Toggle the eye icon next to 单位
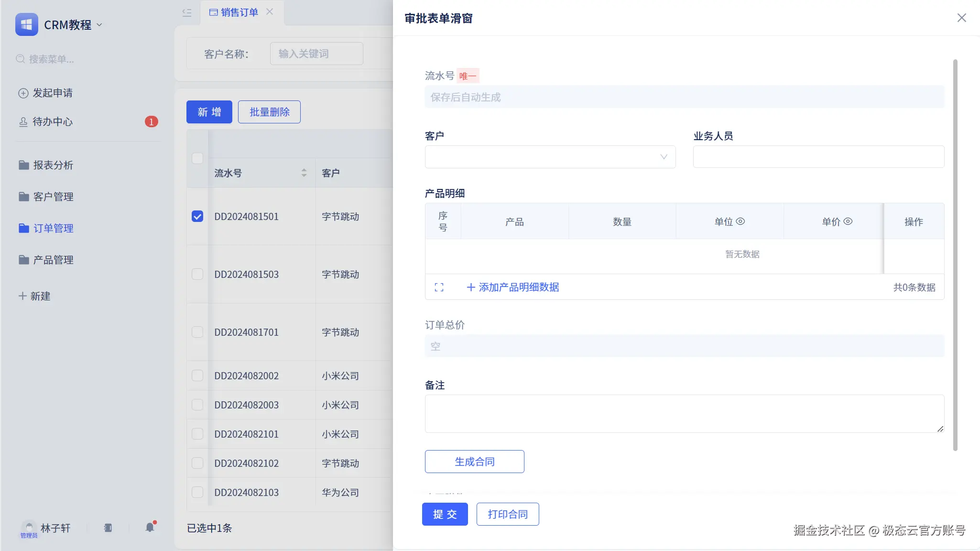 740,221
